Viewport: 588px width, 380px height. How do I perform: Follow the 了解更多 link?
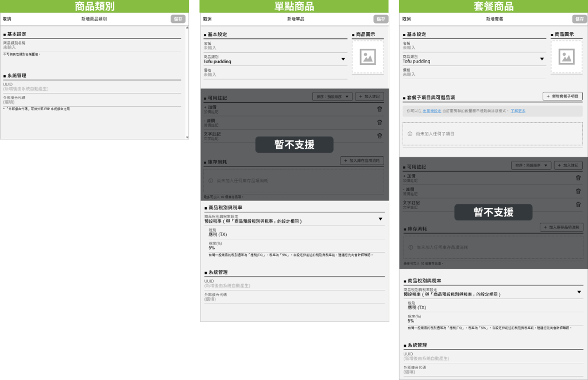coord(518,110)
